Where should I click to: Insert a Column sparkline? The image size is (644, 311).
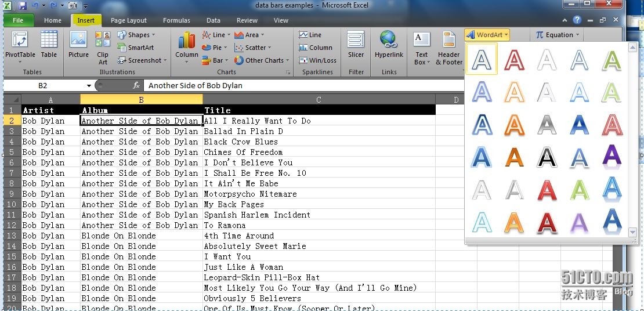(x=316, y=48)
